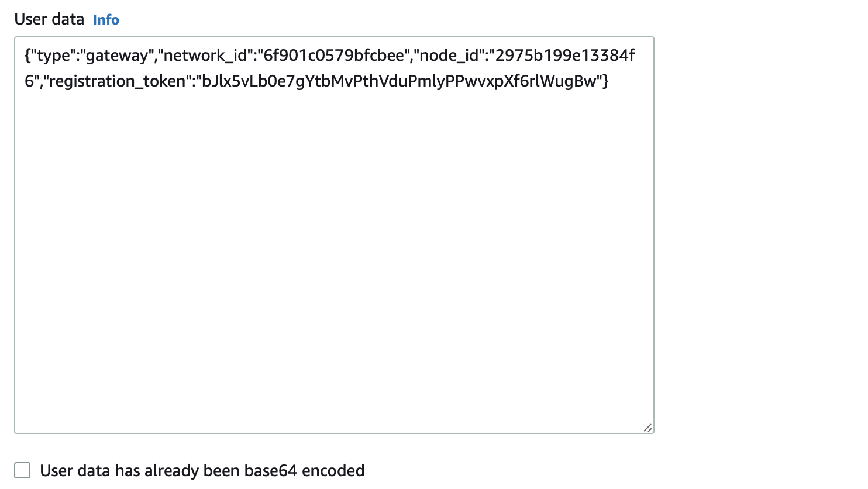868x489 pixels.
Task: Click the closing brace ending the JSON
Action: (x=605, y=81)
